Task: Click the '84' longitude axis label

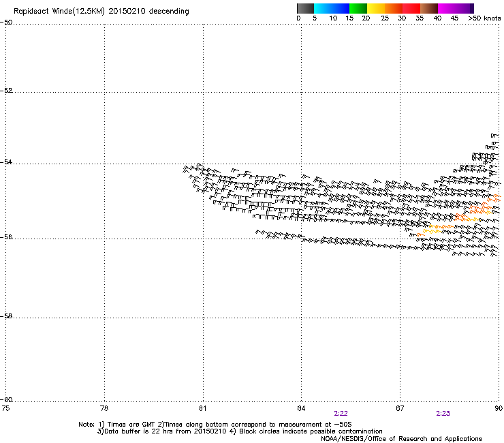Action: (301, 408)
